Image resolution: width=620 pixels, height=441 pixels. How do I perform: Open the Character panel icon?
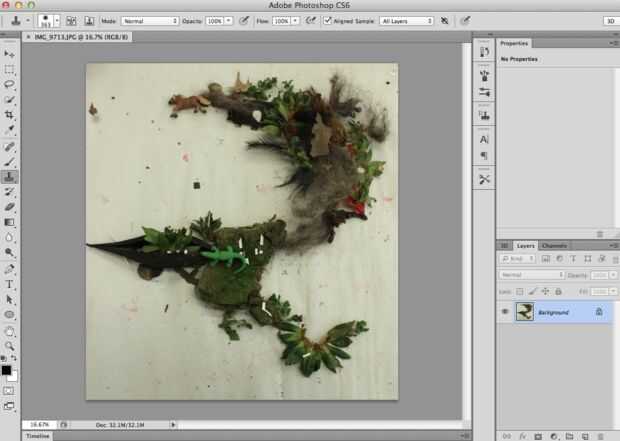click(484, 139)
